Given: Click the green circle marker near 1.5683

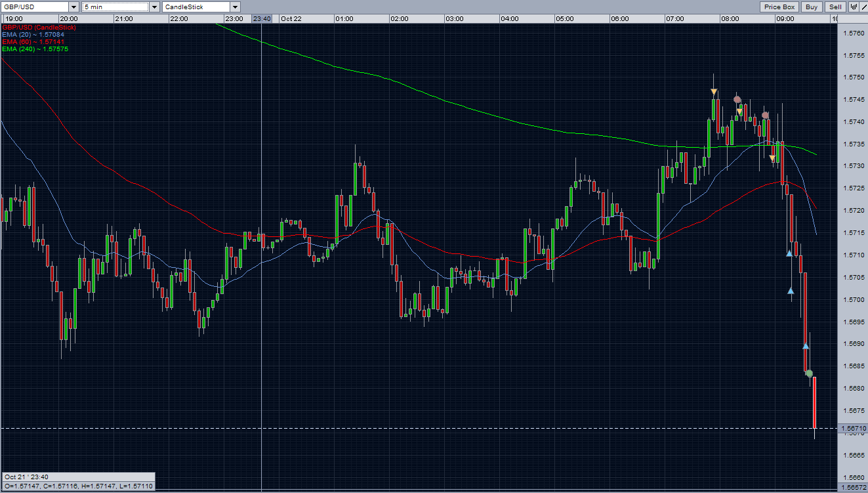Looking at the screenshot, I should (810, 374).
